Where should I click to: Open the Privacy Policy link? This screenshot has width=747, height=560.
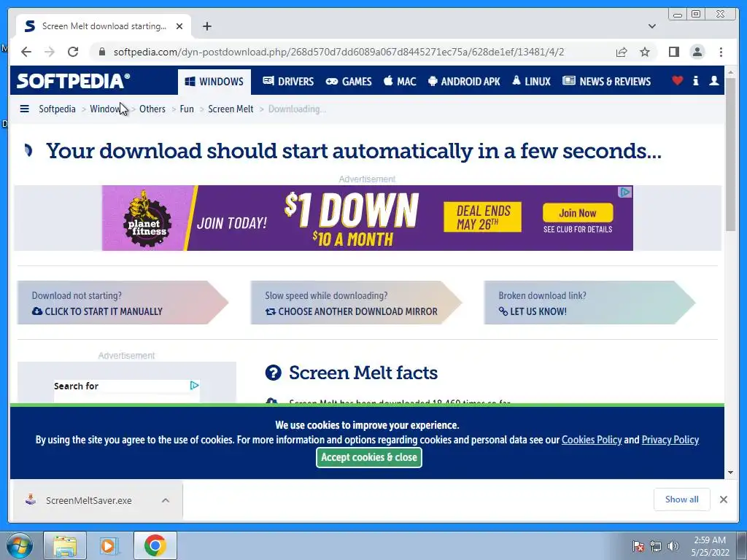670,440
